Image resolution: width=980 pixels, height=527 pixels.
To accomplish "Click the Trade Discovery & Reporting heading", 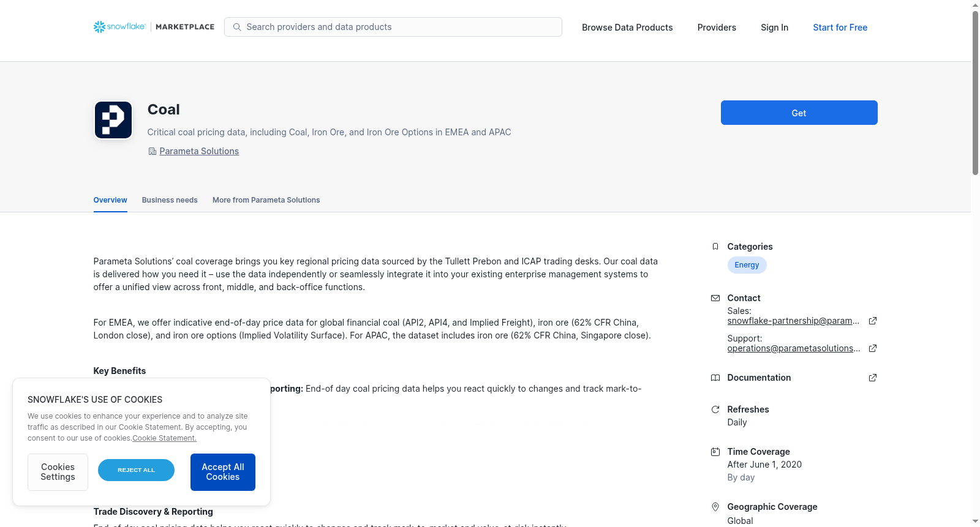I will pos(153,512).
